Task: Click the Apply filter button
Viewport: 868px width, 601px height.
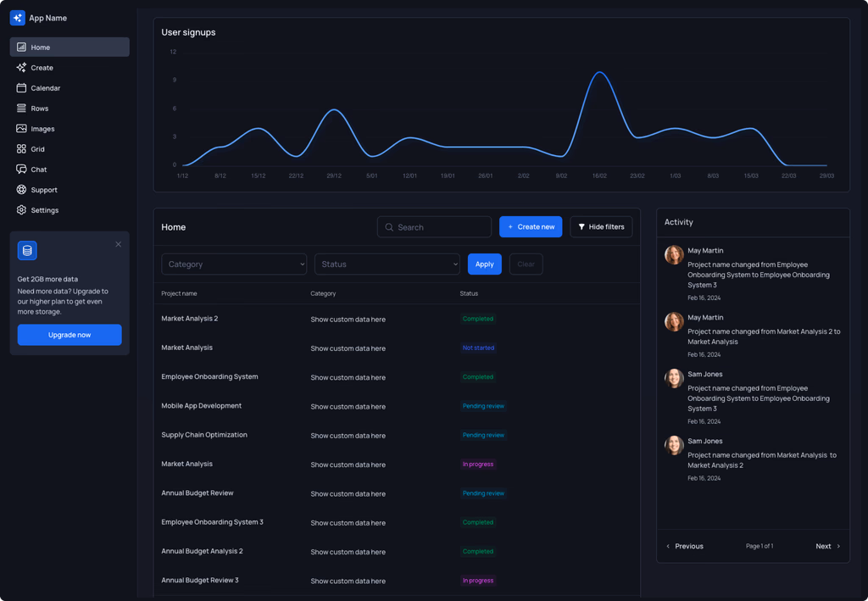Action: 484,264
